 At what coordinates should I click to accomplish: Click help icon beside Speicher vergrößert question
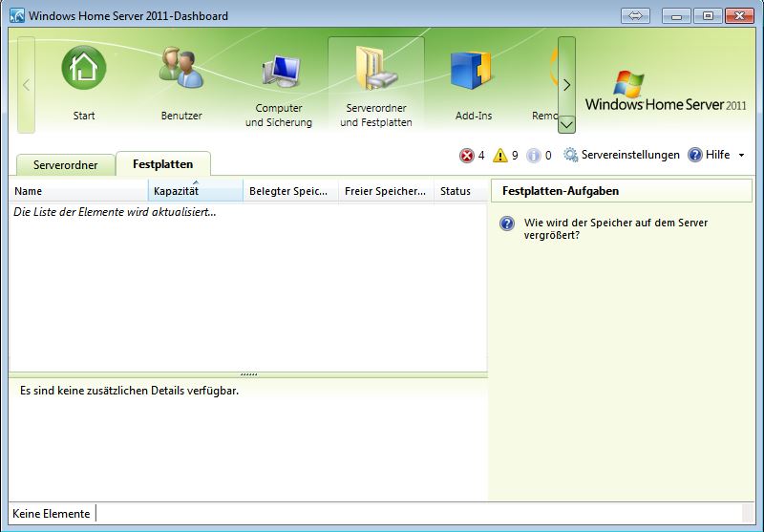pos(507,223)
